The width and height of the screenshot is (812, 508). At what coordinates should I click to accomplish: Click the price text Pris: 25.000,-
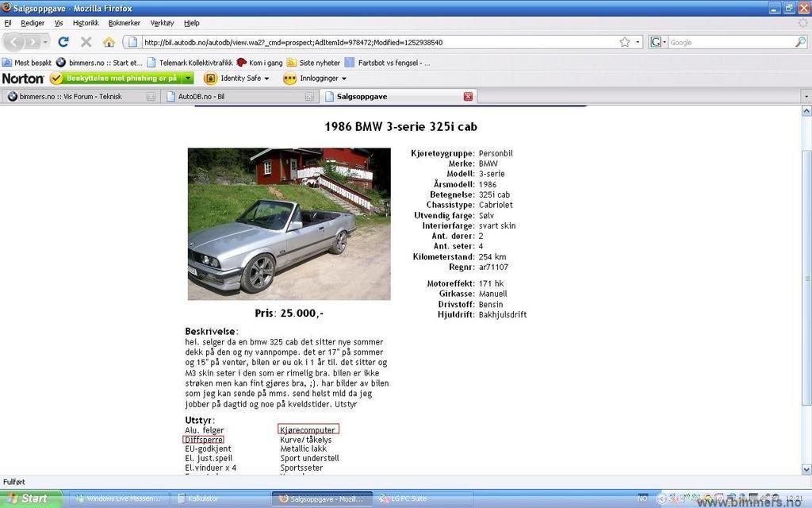(x=289, y=313)
